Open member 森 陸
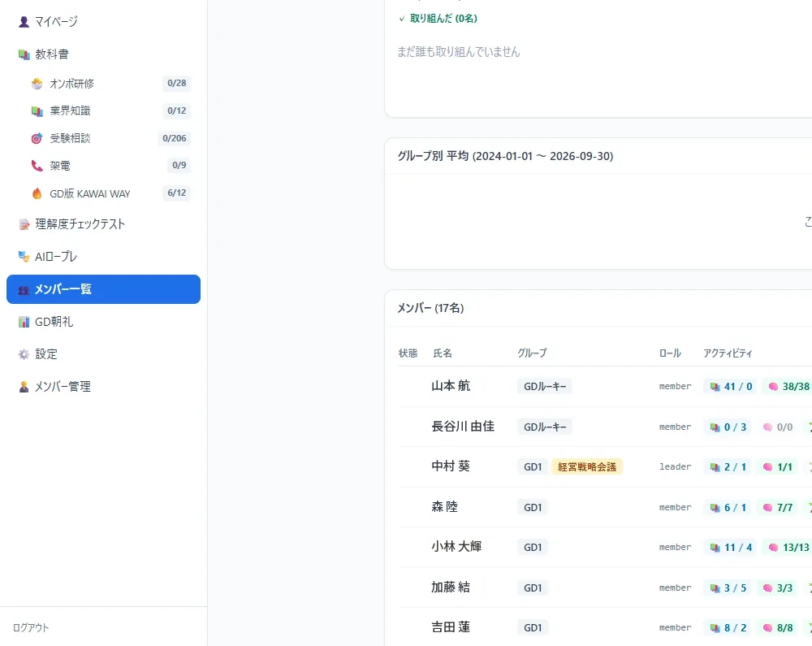The image size is (812, 646). click(x=445, y=507)
